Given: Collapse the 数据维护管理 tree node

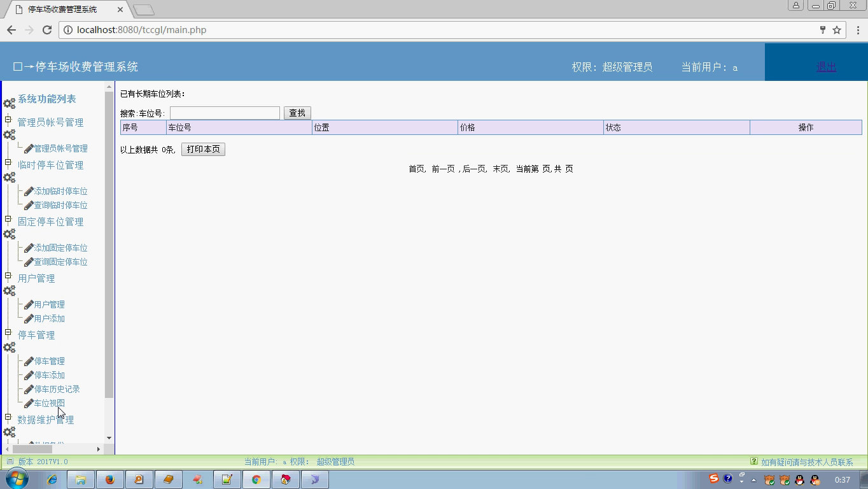Looking at the screenshot, I should click(x=8, y=417).
